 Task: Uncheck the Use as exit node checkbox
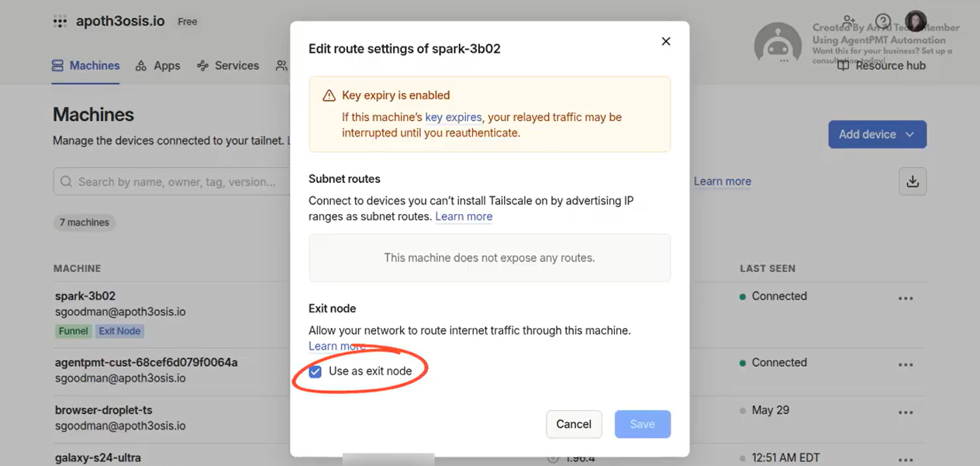click(316, 371)
